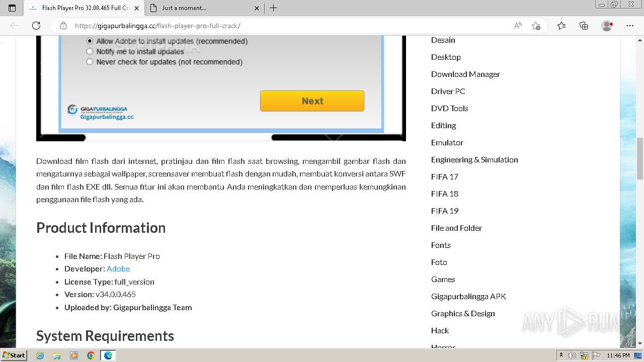Open the Windows Start menu

14,355
